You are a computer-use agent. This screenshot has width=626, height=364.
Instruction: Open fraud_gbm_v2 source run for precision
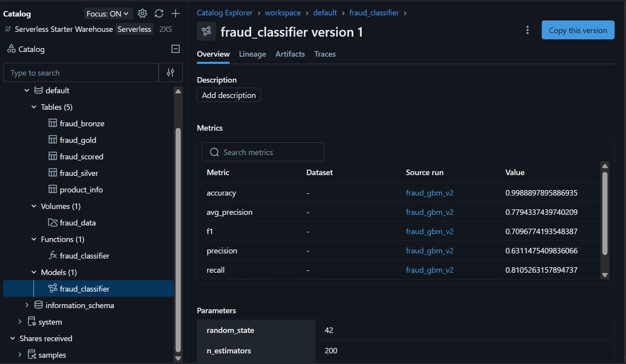coord(430,251)
